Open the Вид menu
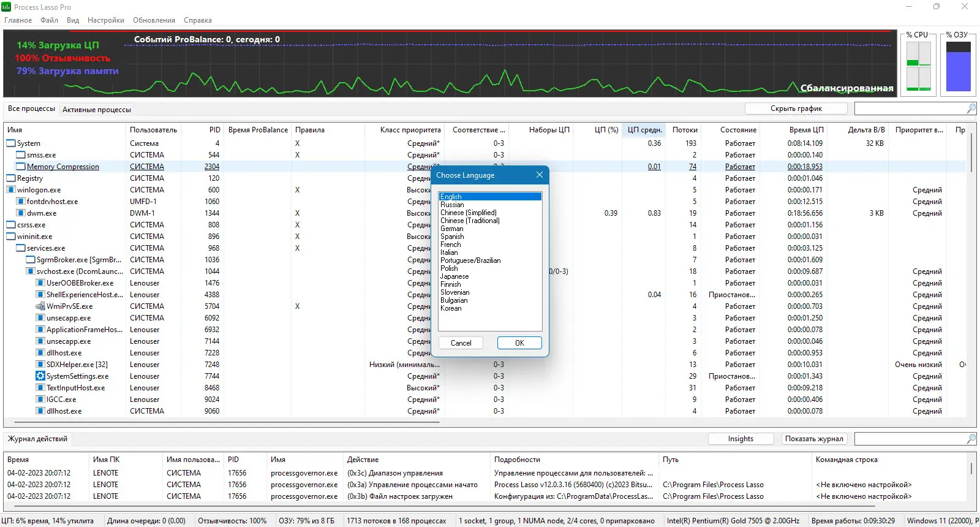The height and width of the screenshot is (527, 980). point(73,20)
